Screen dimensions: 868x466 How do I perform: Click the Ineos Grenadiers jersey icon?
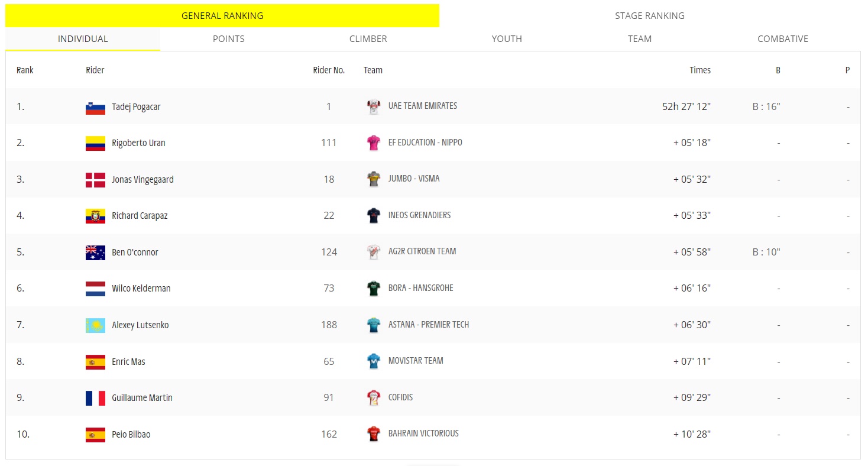point(374,215)
